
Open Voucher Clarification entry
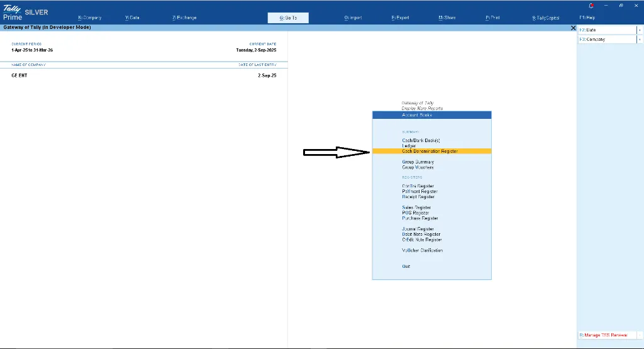click(x=422, y=250)
